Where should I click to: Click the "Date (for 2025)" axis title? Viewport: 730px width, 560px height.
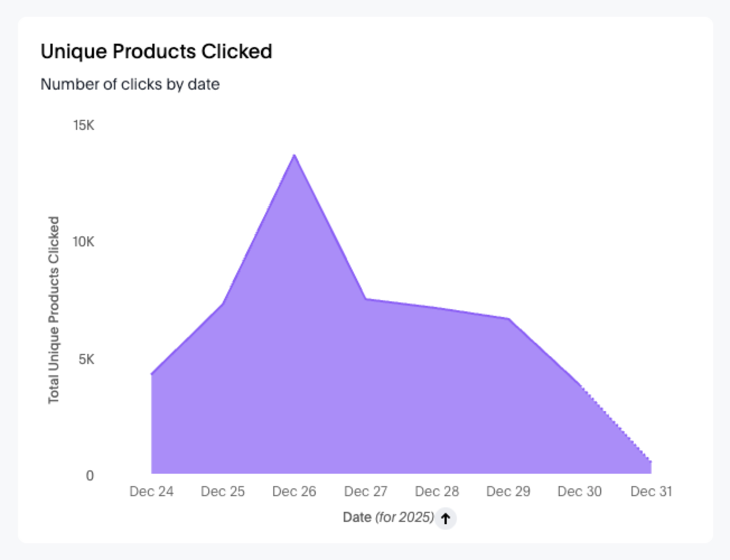point(388,517)
